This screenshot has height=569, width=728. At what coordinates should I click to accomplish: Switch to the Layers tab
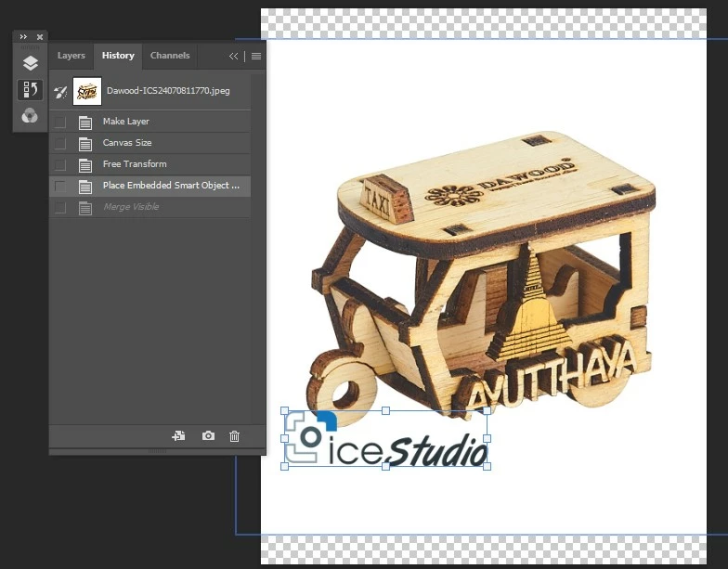[x=71, y=56]
